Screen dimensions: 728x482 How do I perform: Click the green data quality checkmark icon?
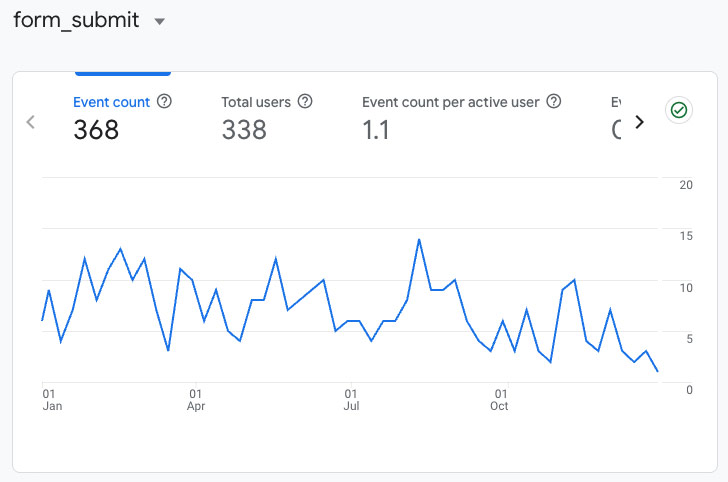[x=679, y=110]
